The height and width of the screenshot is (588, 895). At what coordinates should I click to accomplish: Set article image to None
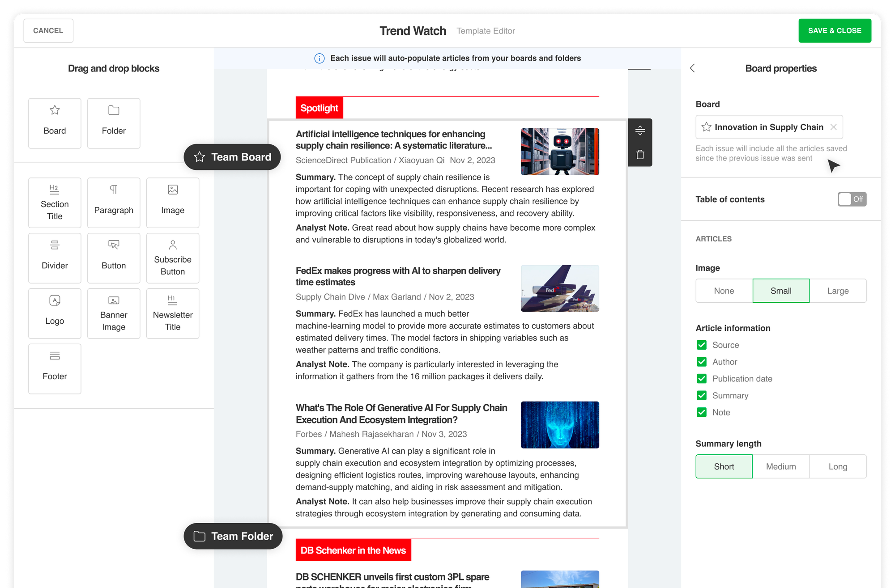724,291
